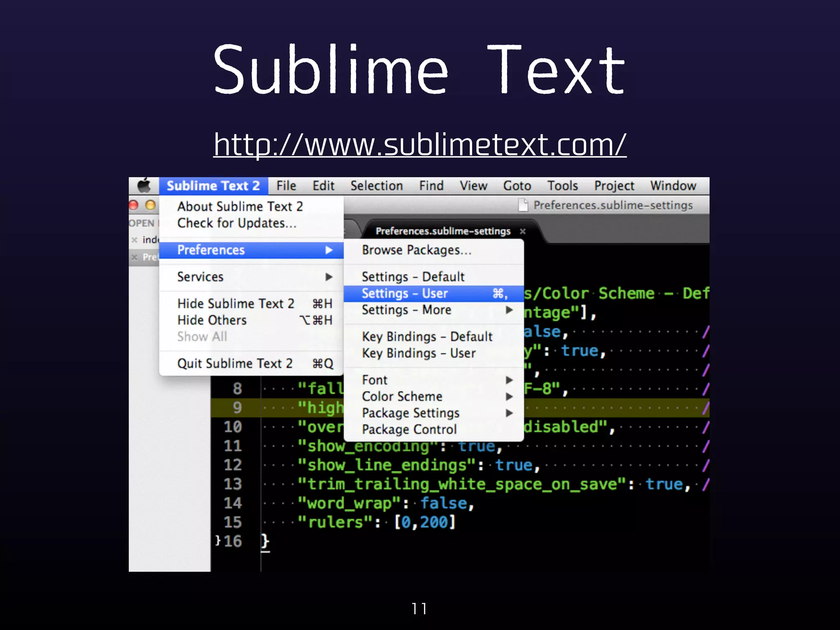Viewport: 840px width, 630px height.
Task: Click the "show_line_endings" text
Action: click(x=387, y=466)
